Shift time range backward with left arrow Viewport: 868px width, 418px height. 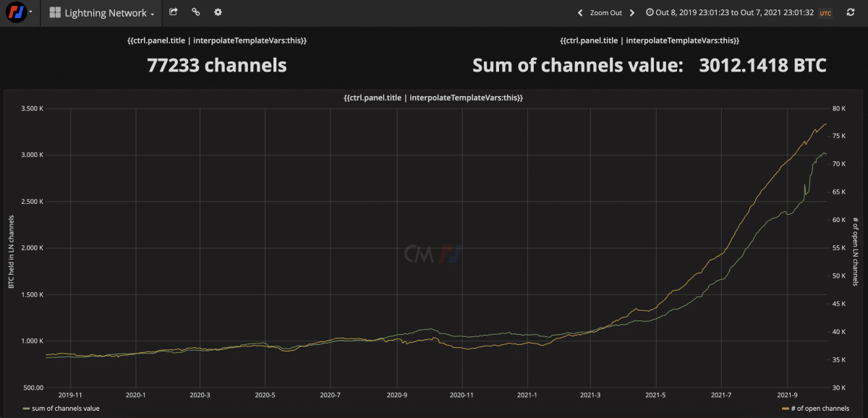point(580,13)
